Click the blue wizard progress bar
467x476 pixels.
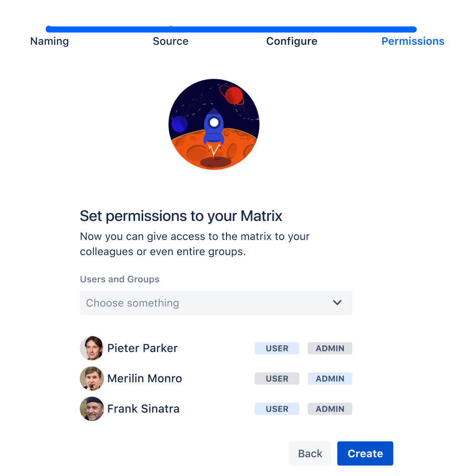(x=231, y=29)
